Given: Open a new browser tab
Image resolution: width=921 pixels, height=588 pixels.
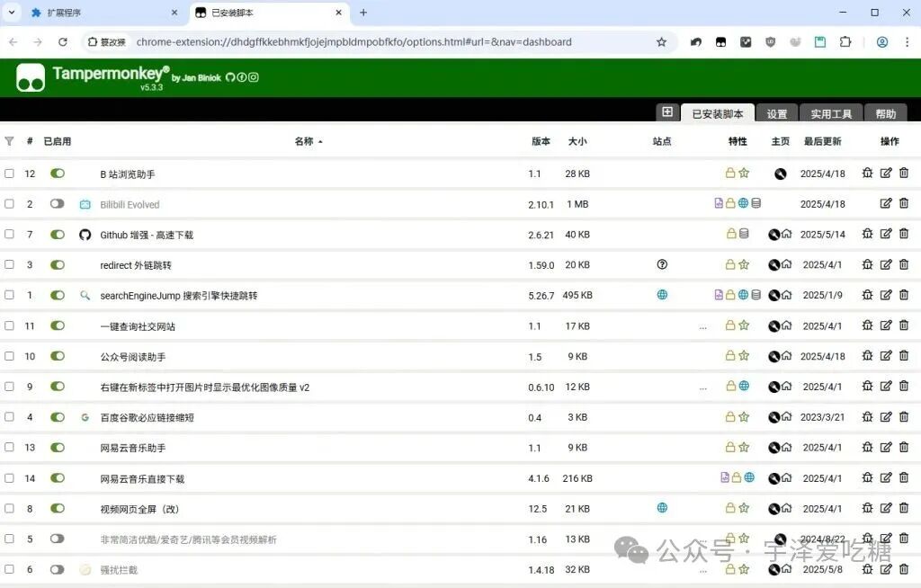Looking at the screenshot, I should click(363, 13).
